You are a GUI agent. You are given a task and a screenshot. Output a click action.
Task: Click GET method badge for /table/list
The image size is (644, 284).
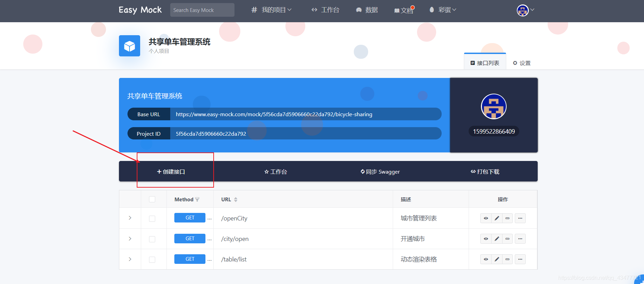coord(190,259)
